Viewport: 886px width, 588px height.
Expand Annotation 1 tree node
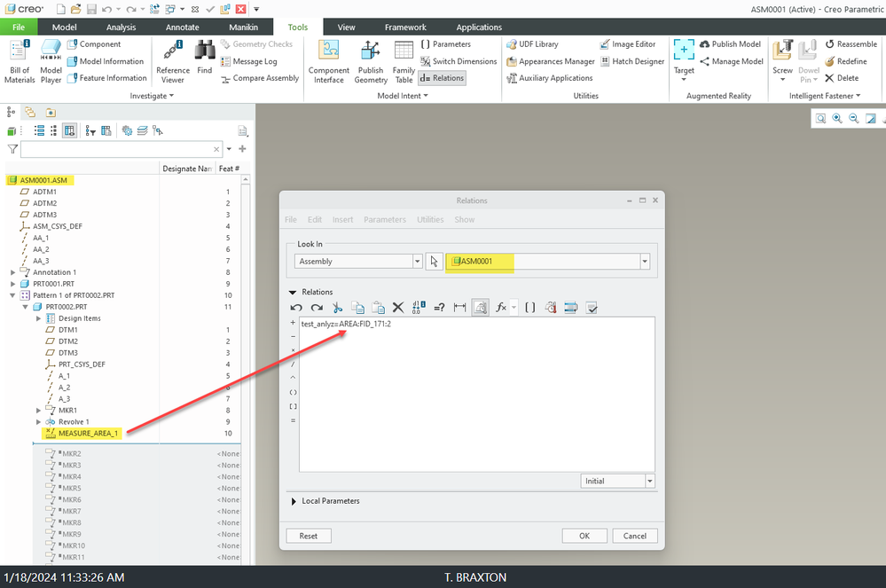click(13, 272)
